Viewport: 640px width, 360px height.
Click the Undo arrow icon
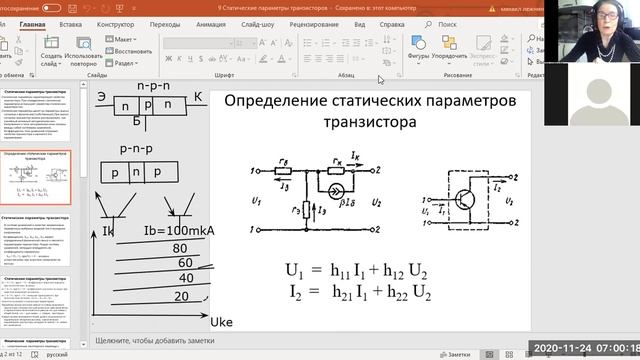pyautogui.click(x=87, y=8)
